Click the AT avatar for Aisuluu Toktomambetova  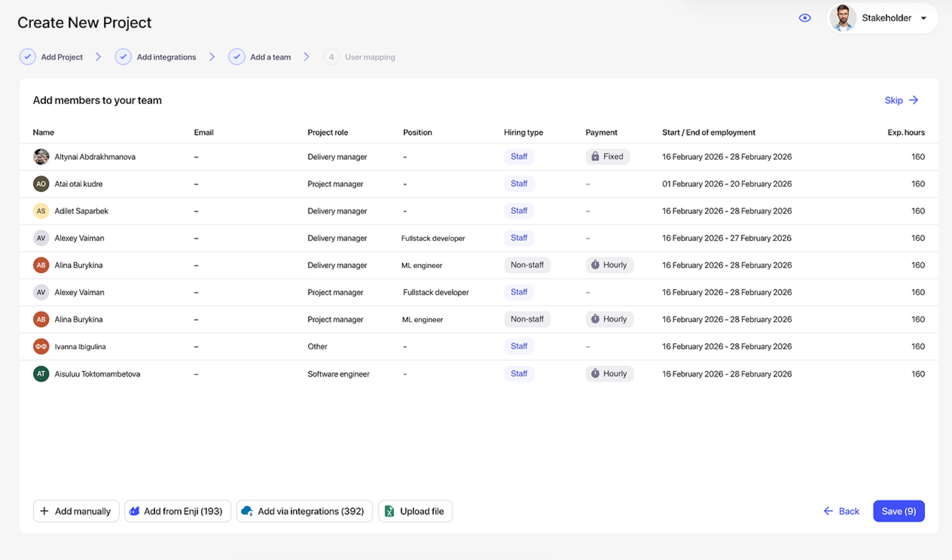[x=41, y=374]
